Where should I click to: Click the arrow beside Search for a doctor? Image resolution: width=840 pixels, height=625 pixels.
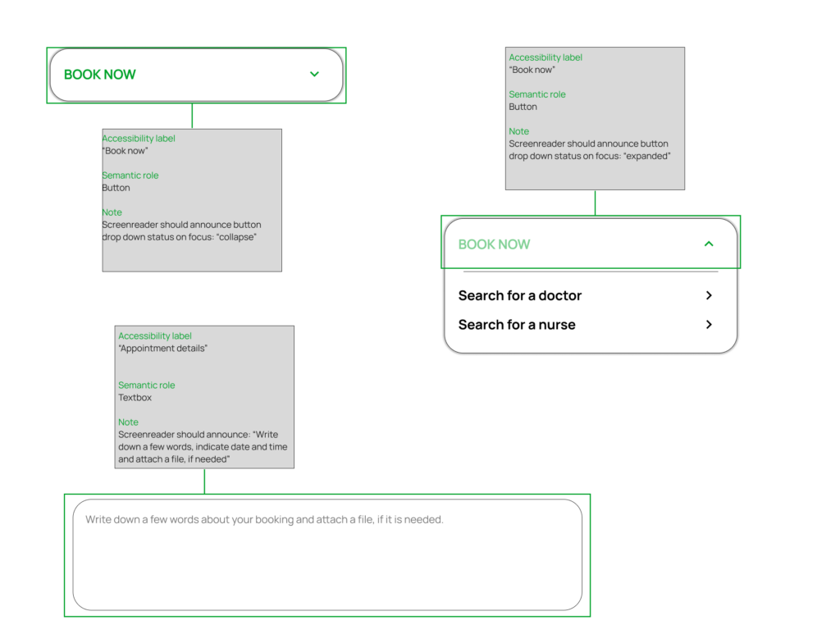coord(709,295)
